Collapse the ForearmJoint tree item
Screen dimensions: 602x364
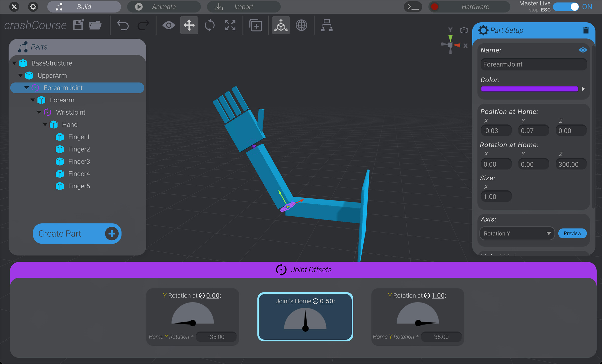27,88
